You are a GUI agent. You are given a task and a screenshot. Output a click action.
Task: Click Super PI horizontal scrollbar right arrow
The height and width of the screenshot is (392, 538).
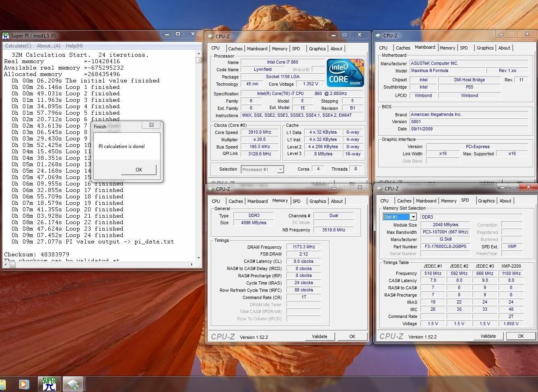click(x=192, y=265)
